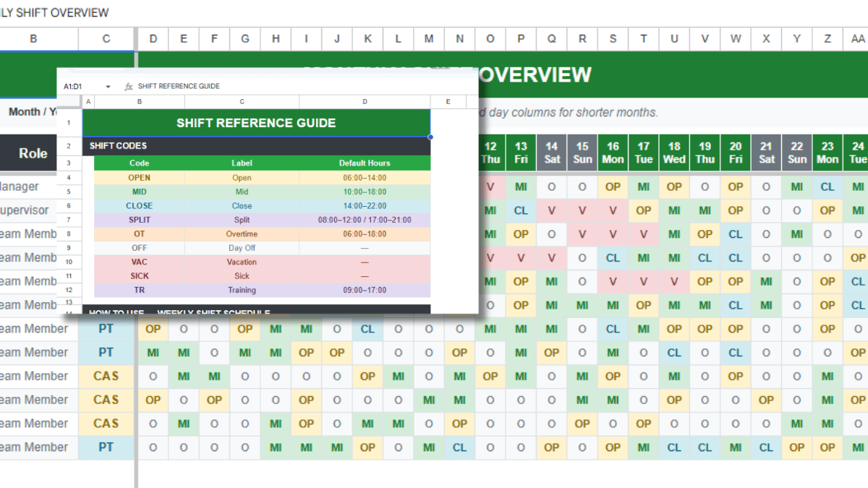Viewport: 868px width, 488px height.
Task: Select a CAS employment type cell
Action: coord(106,376)
